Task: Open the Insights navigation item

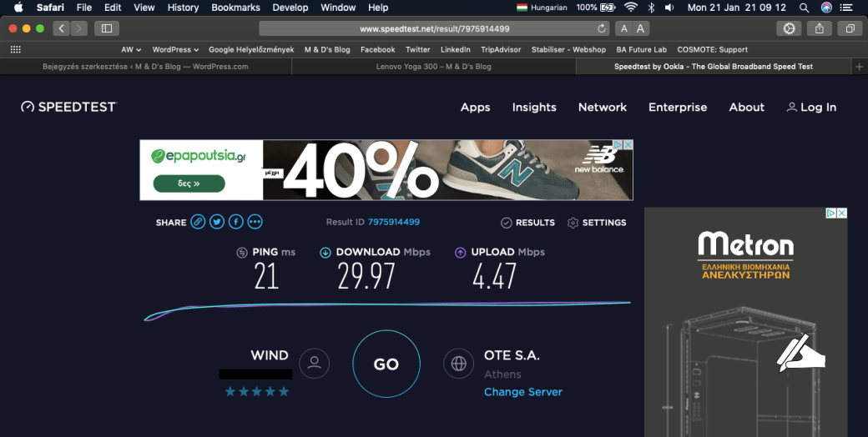Action: click(534, 108)
